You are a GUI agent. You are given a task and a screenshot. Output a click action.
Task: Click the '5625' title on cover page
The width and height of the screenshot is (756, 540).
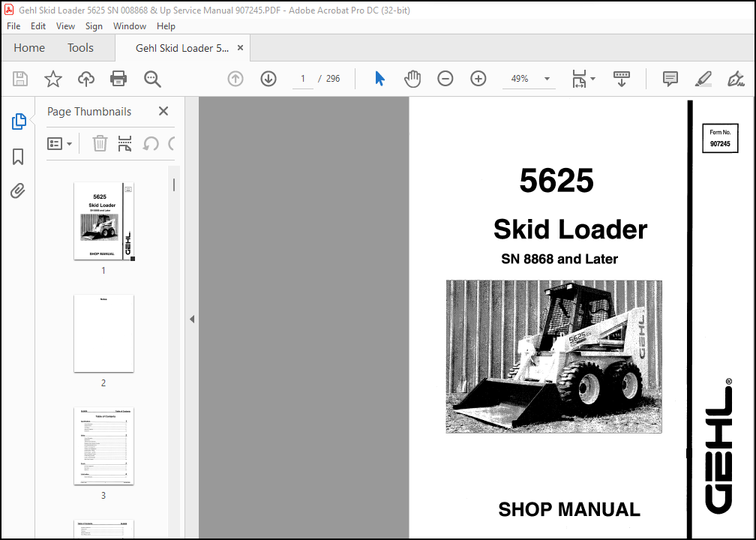[556, 181]
